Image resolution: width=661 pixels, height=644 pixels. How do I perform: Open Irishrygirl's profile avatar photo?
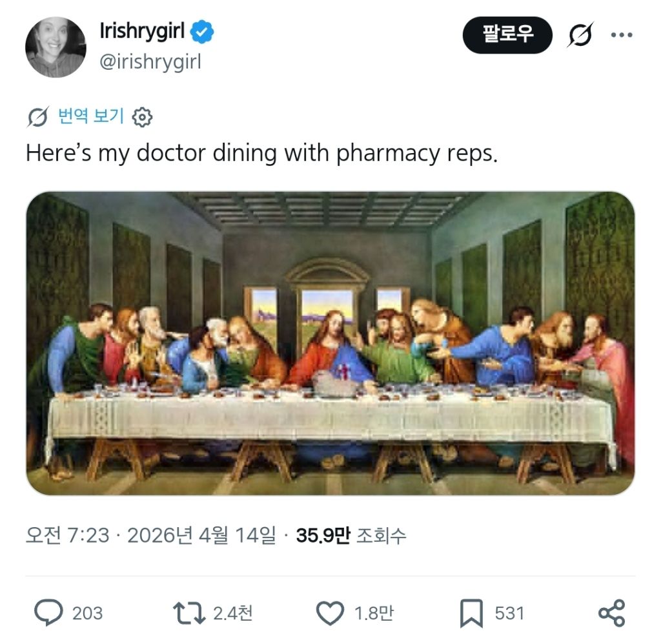[56, 47]
